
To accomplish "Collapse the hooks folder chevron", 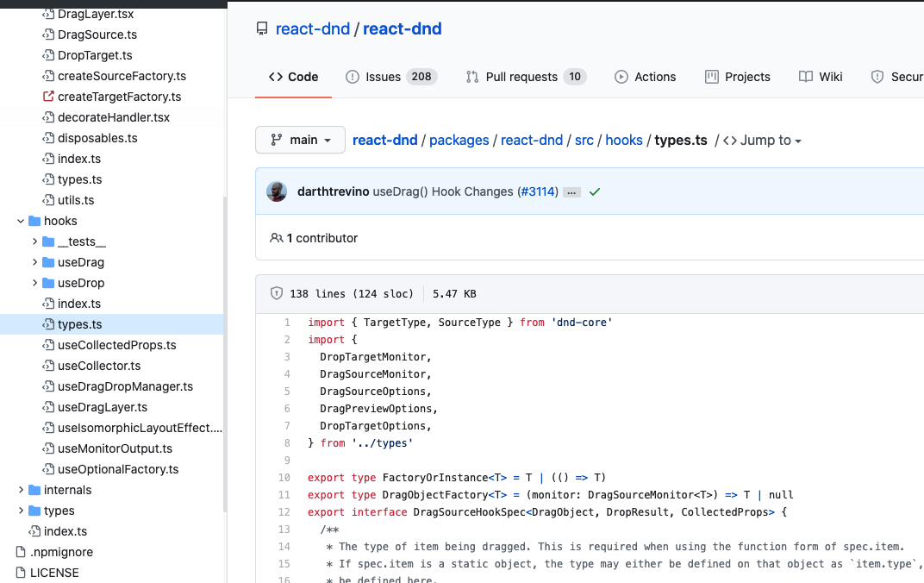I will pos(21,221).
